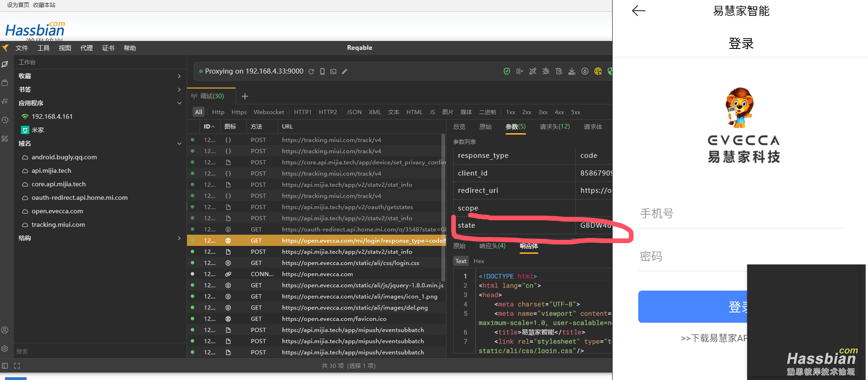The width and height of the screenshot is (868, 380).
Task: Add a new tab with plus icon
Action: point(245,96)
